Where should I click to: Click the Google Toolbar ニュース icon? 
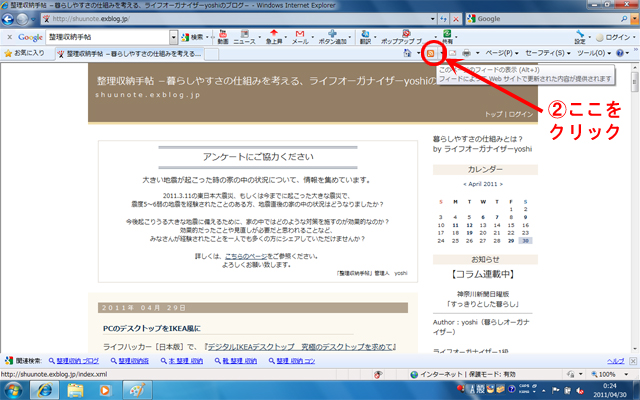point(244,37)
